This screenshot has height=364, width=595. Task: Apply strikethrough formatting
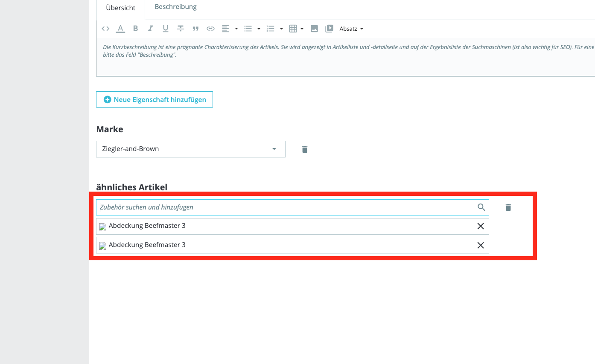tap(181, 29)
